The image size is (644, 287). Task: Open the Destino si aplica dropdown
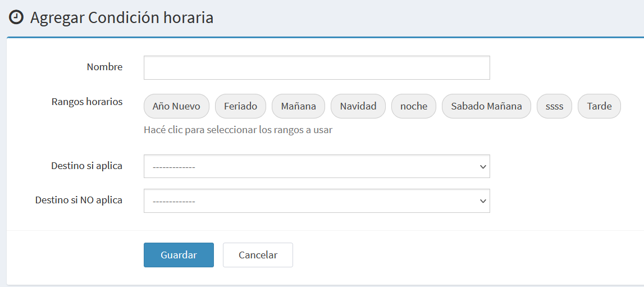pos(317,166)
